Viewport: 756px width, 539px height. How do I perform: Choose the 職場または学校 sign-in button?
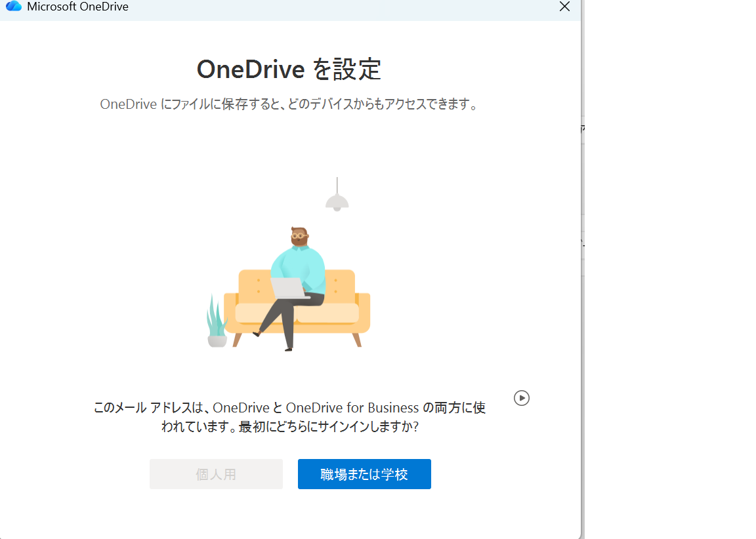(364, 474)
